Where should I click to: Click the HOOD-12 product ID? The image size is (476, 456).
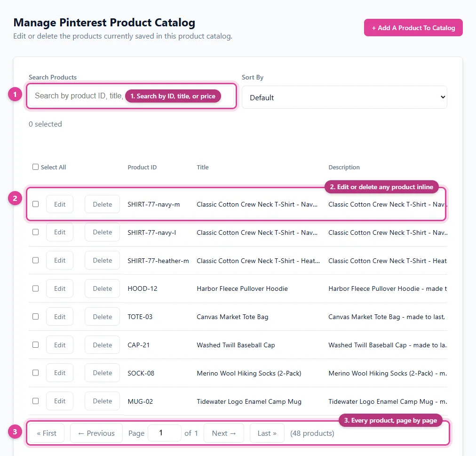click(143, 288)
